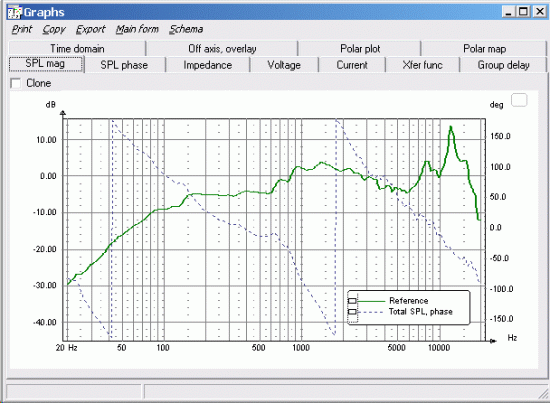This screenshot has height=403, width=550.
Task: Open the Schema menu
Action: tap(186, 29)
